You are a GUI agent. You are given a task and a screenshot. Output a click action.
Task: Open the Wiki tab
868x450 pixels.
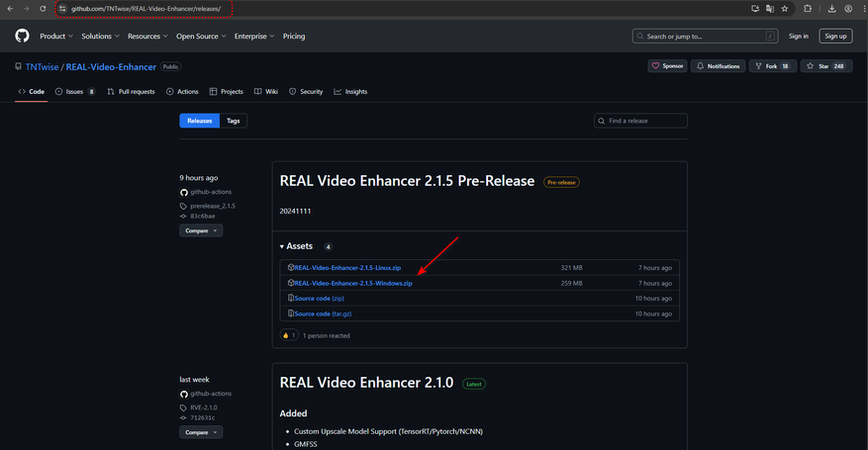[x=266, y=92]
